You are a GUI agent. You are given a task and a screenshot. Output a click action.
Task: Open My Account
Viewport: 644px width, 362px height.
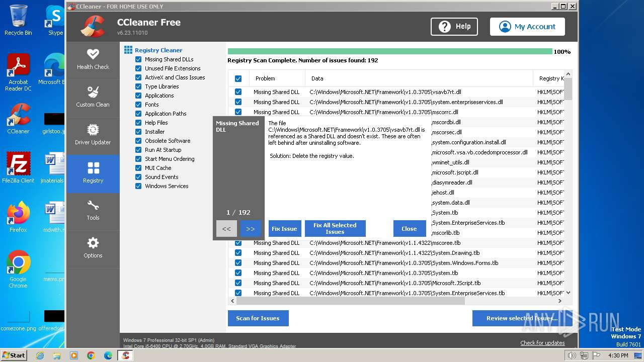pyautogui.click(x=527, y=27)
